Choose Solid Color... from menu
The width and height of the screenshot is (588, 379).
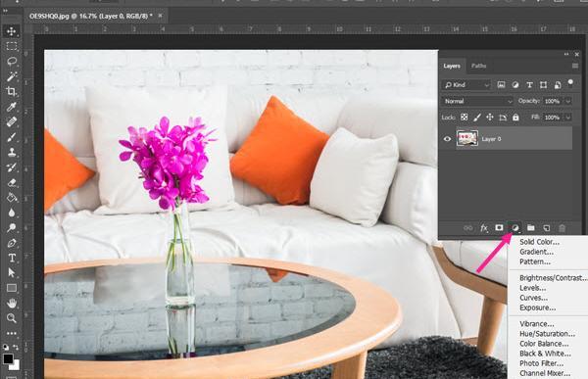point(539,242)
